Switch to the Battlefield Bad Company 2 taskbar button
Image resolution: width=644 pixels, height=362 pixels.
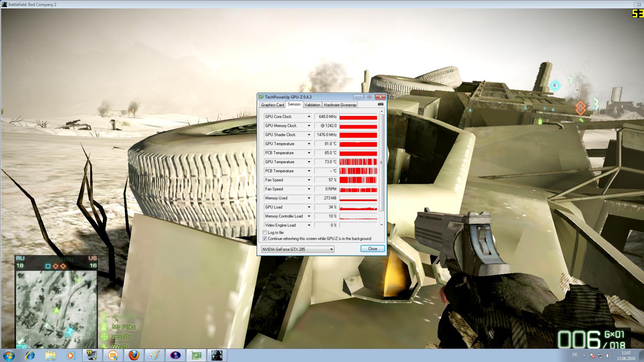click(217, 356)
